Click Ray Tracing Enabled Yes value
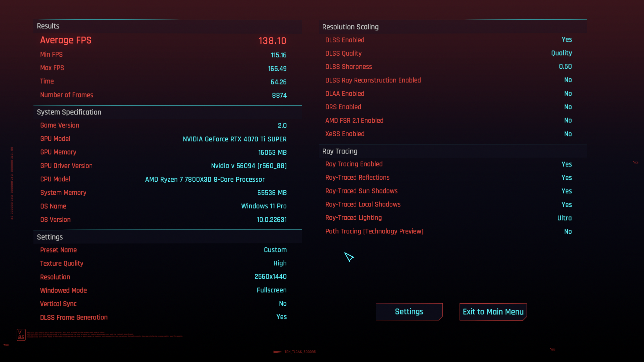644x362 pixels. click(x=566, y=164)
